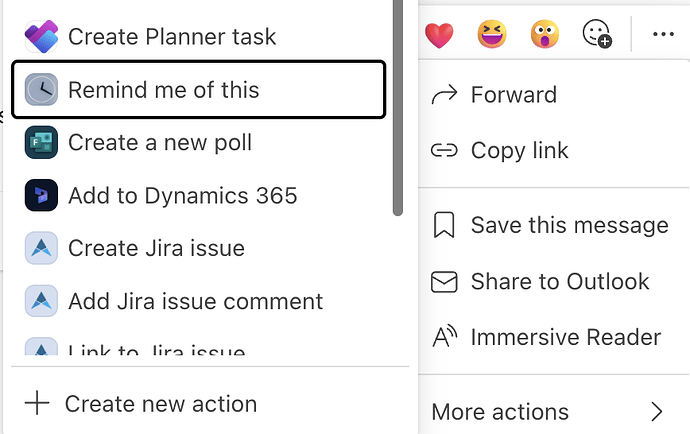Choose Create a new poll
The image size is (690, 434).
[x=159, y=142]
